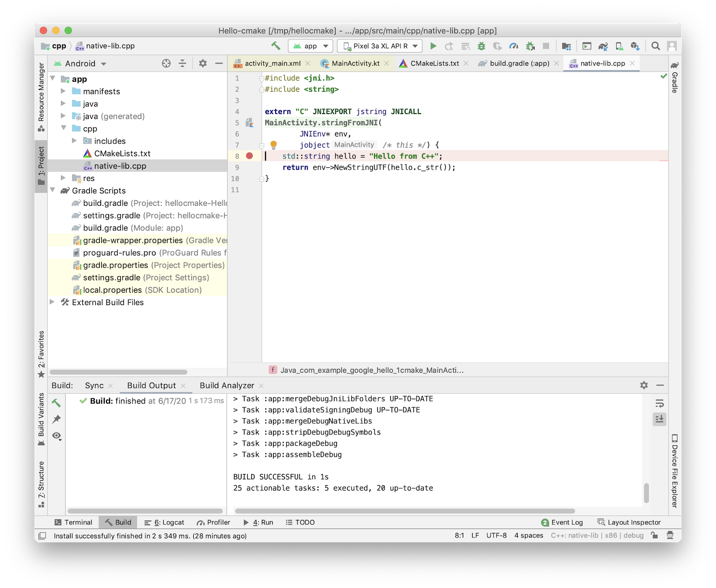Image resolution: width=716 pixels, height=588 pixels.
Task: Open the app run configuration dropdown
Action: [311, 46]
